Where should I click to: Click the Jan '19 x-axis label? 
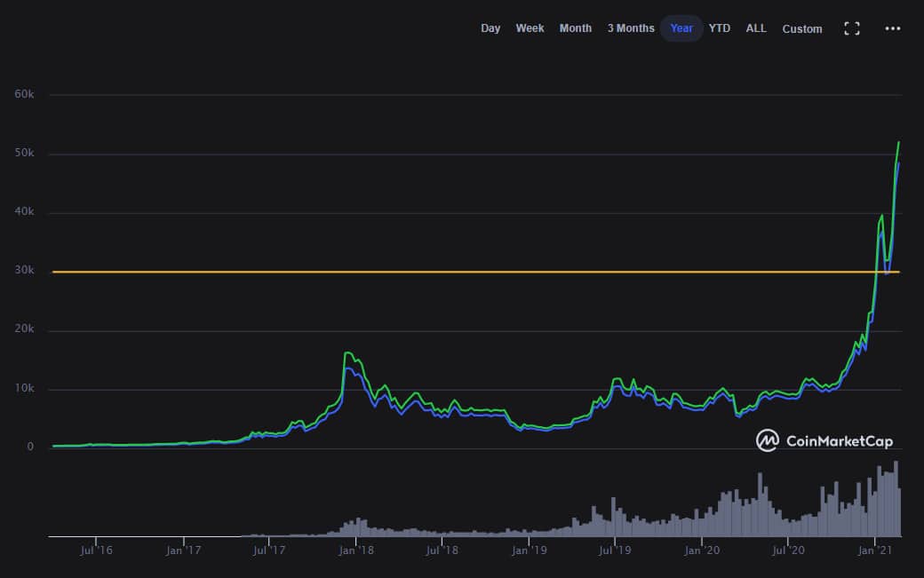tap(529, 550)
